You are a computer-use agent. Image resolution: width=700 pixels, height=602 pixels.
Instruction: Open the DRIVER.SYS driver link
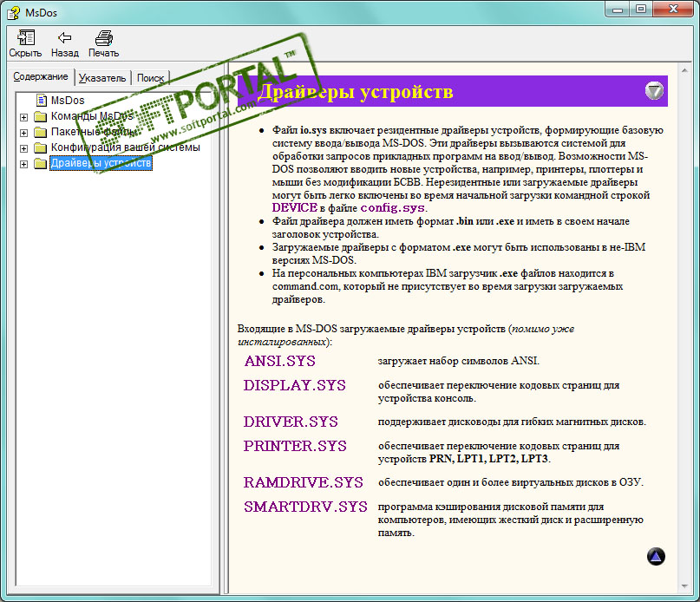pyautogui.click(x=291, y=422)
